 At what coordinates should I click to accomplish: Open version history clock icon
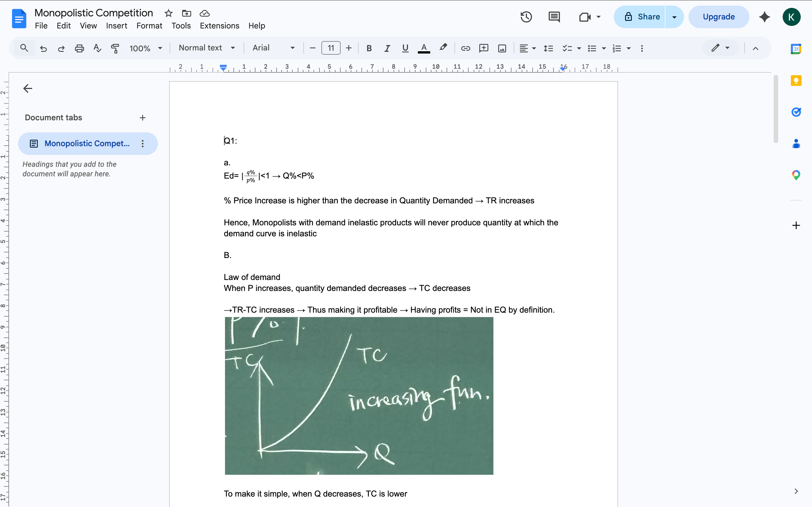point(526,17)
